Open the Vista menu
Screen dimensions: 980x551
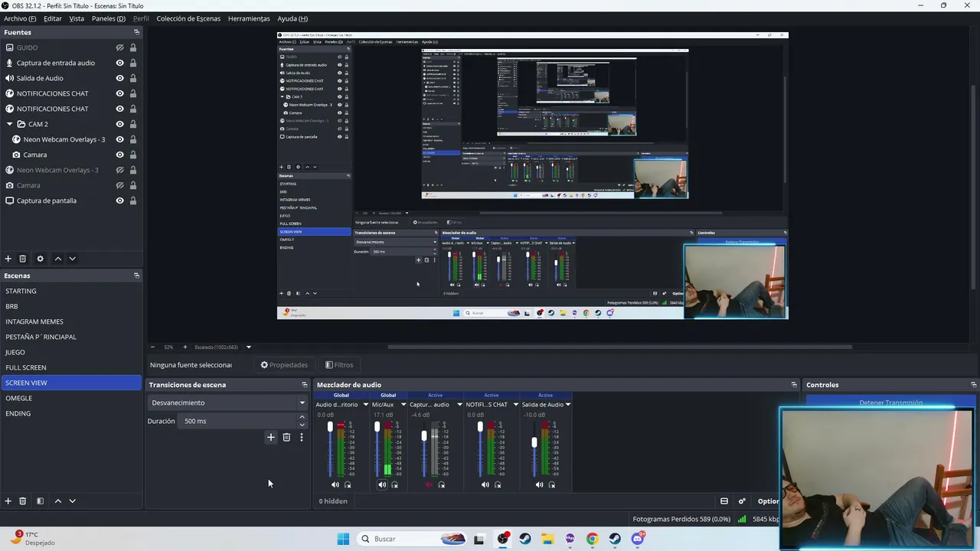click(77, 18)
